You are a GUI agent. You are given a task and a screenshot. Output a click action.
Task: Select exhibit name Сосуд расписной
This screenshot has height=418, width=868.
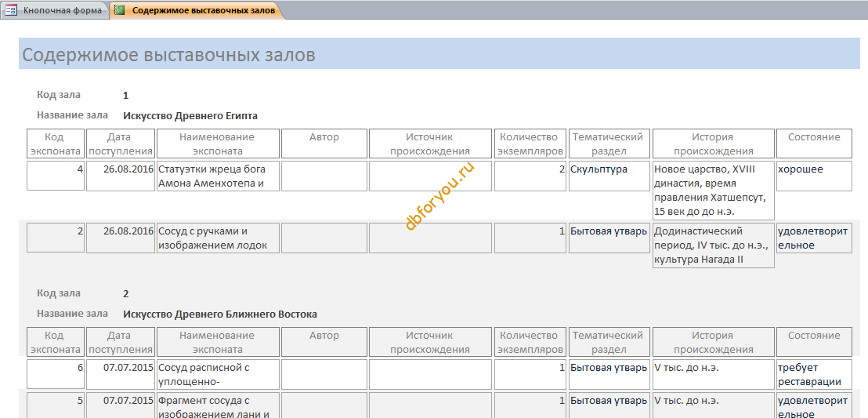tap(218, 373)
